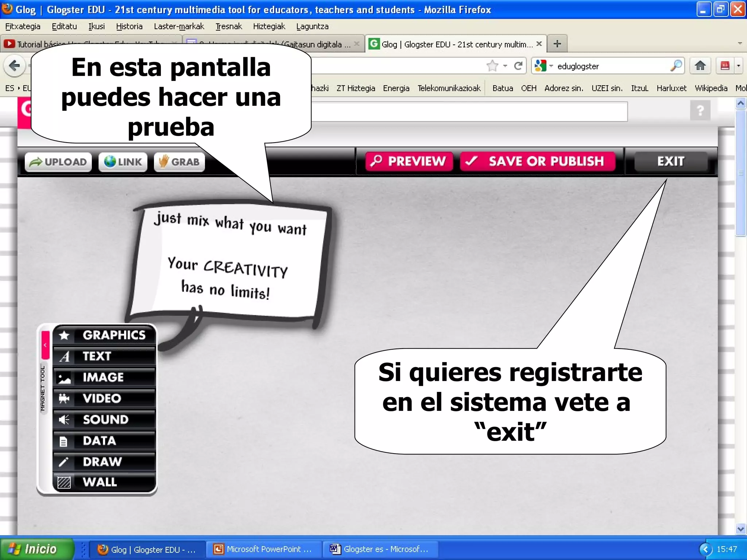Open the Adorez sin. bookmark
Screen dimensions: 747x560
click(564, 88)
